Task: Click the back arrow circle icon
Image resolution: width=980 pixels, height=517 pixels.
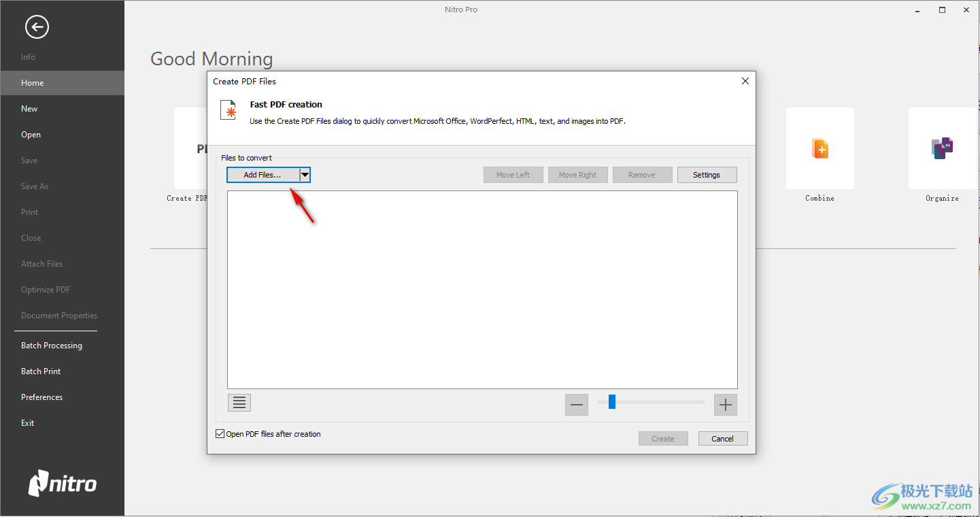Action: click(x=37, y=27)
